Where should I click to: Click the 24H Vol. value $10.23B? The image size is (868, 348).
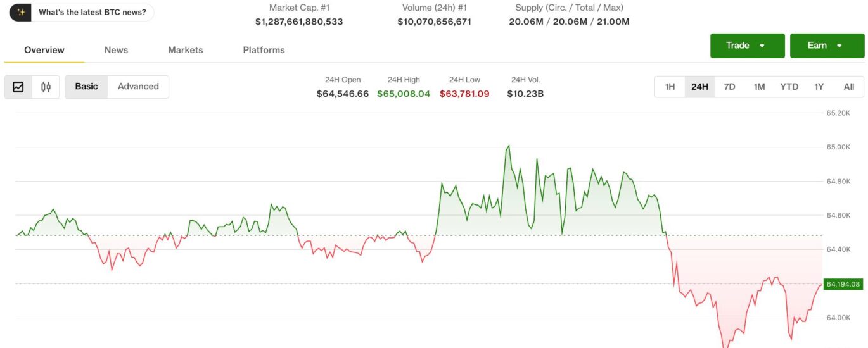pos(525,94)
